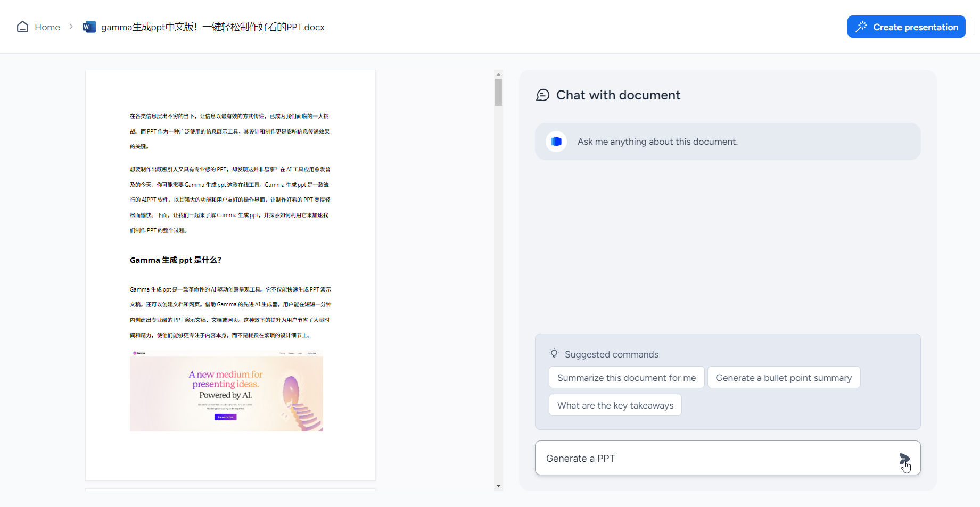Click the Create presentation button
This screenshot has height=507, width=980.
pyautogui.click(x=906, y=27)
